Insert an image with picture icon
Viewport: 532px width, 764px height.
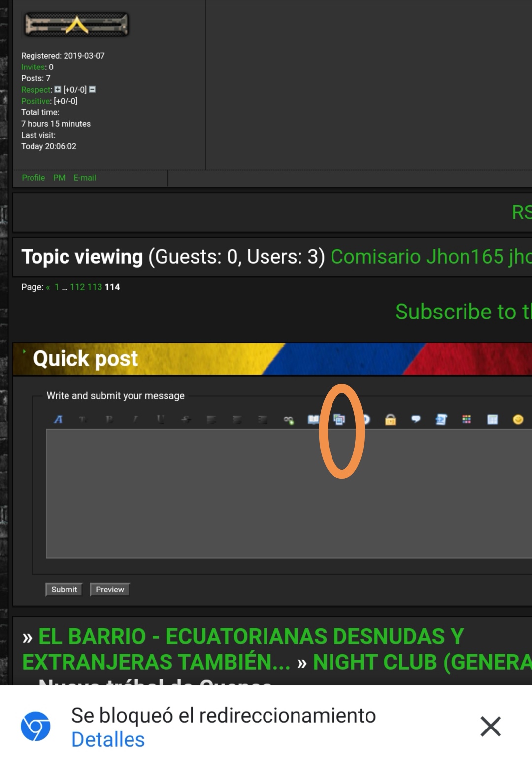coord(339,419)
